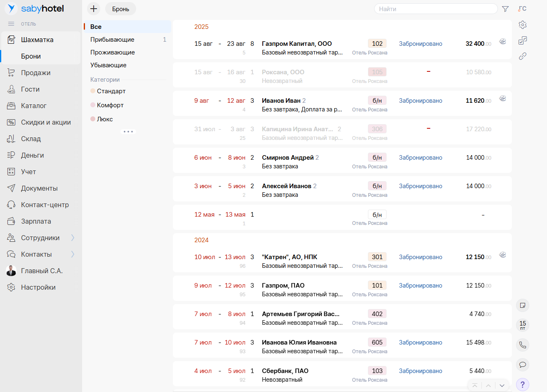Open the chat messages bubble icon
Viewport: 547px width, 392px height.
[523, 365]
